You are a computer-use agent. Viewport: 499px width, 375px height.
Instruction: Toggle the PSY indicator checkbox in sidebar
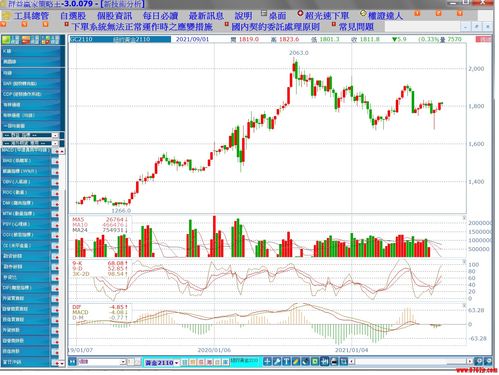55,225
